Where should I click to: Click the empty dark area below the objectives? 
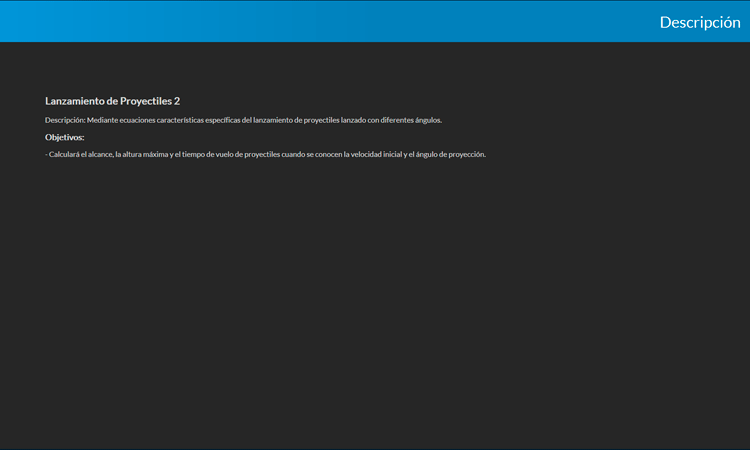375,300
